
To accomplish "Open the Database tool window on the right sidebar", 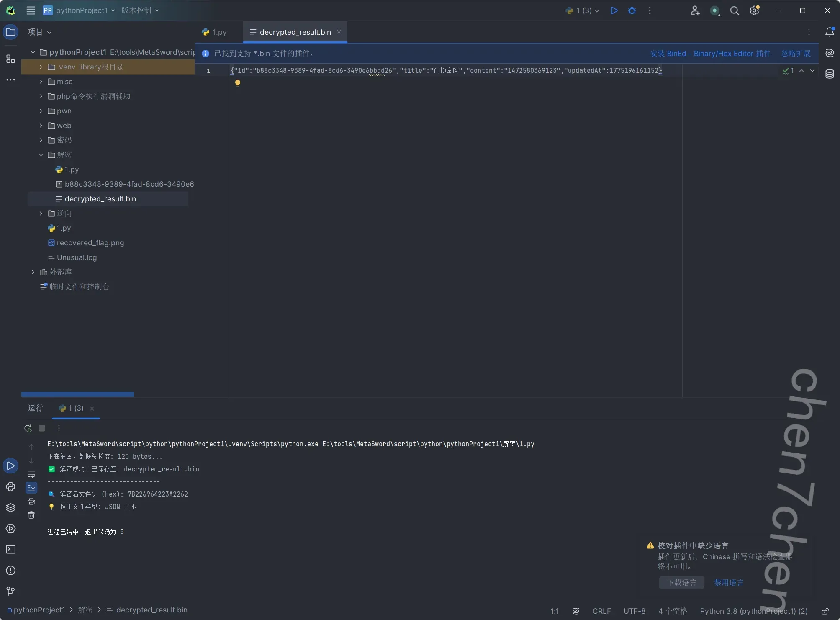I will coord(830,74).
